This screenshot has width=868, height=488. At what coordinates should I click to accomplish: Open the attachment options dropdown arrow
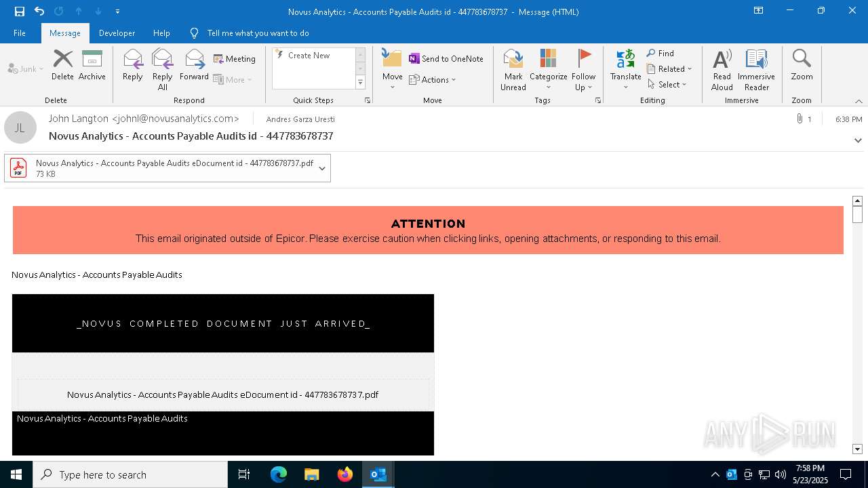pyautogui.click(x=322, y=168)
